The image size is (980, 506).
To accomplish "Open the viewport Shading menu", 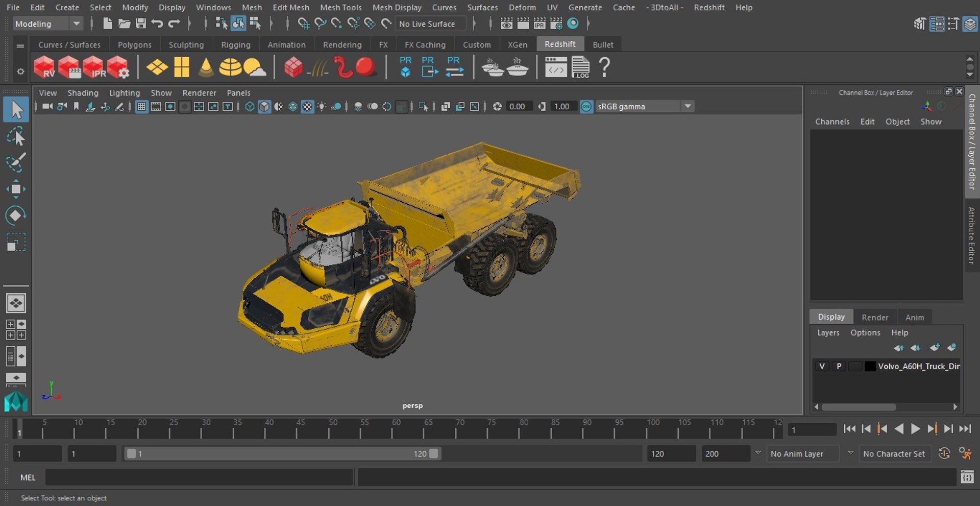I will 83,92.
